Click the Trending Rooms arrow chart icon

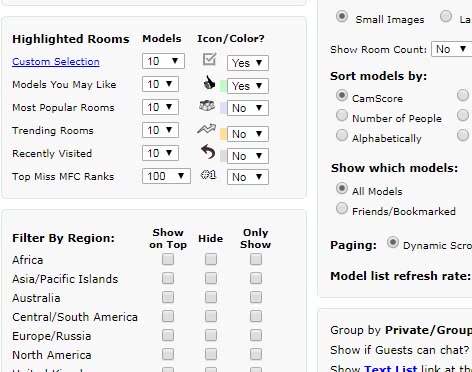(206, 128)
